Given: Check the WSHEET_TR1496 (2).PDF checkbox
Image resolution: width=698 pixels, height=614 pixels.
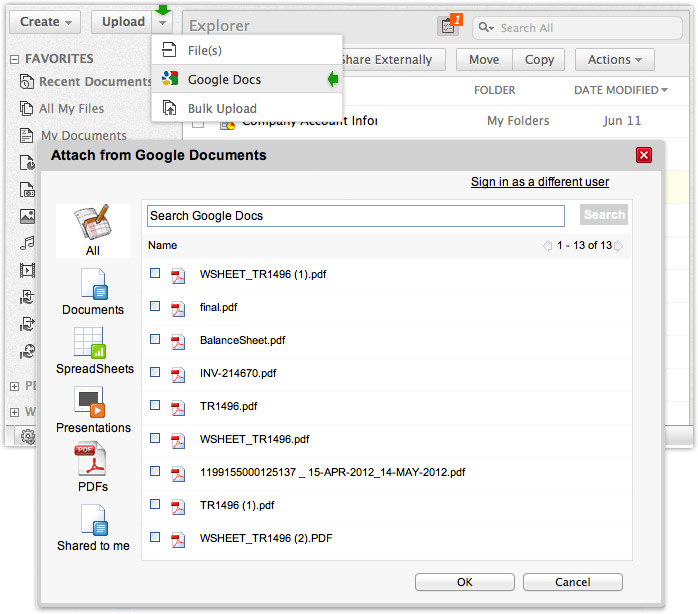Looking at the screenshot, I should click(x=155, y=537).
